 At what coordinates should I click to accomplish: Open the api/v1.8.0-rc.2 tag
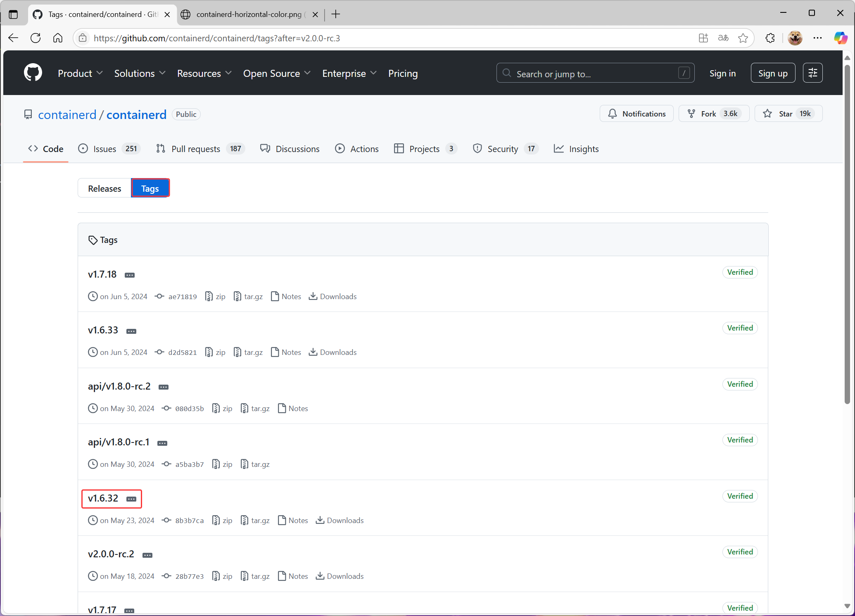pyautogui.click(x=119, y=386)
